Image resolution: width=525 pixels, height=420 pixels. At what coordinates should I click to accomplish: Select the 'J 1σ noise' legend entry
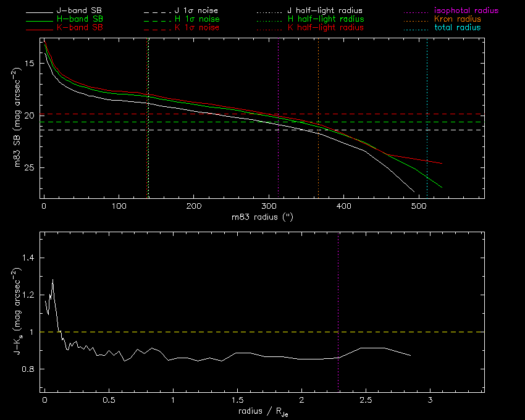click(x=197, y=11)
